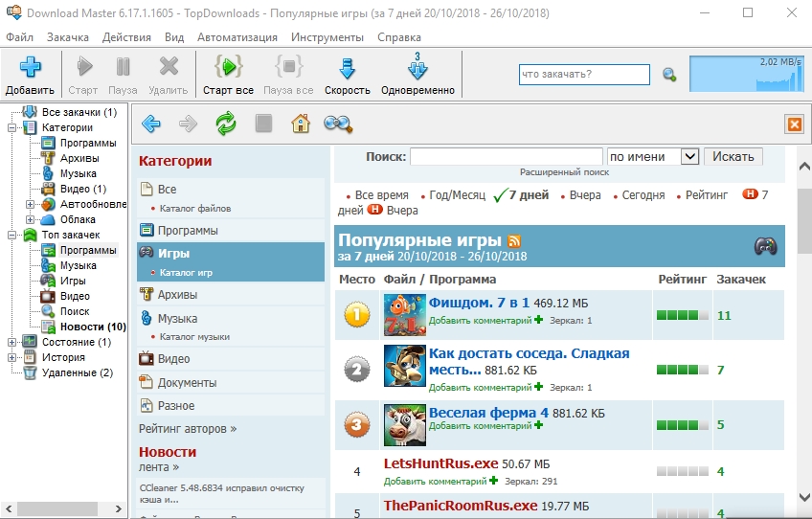The image size is (812, 519).
Task: Open the Скорость speed setting
Action: [348, 76]
